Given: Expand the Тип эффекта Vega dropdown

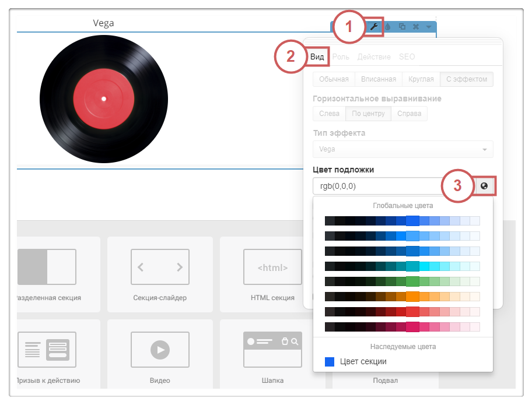Looking at the screenshot, I should point(402,149).
